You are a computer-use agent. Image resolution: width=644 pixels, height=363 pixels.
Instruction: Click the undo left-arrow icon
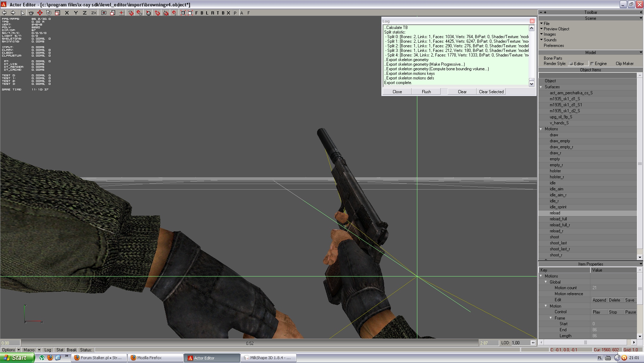coord(5,13)
